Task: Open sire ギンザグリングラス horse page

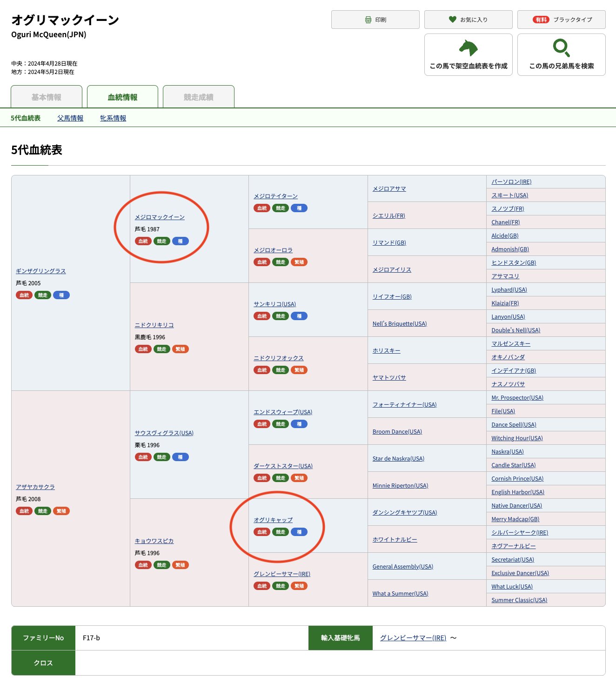Action: pos(41,271)
